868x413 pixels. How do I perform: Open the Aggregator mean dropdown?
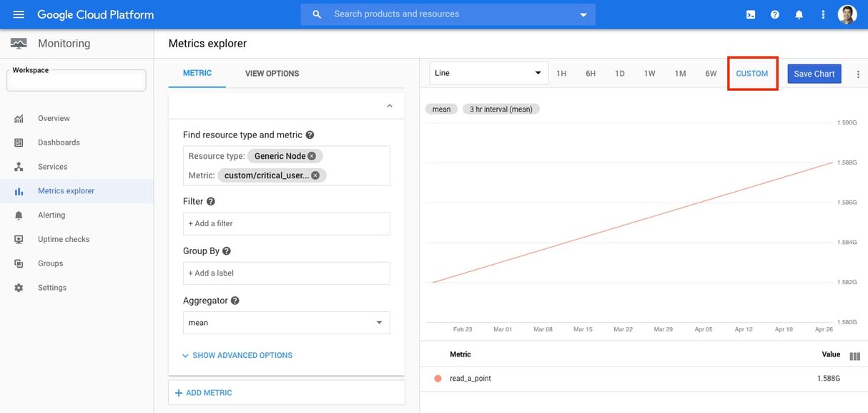(286, 323)
